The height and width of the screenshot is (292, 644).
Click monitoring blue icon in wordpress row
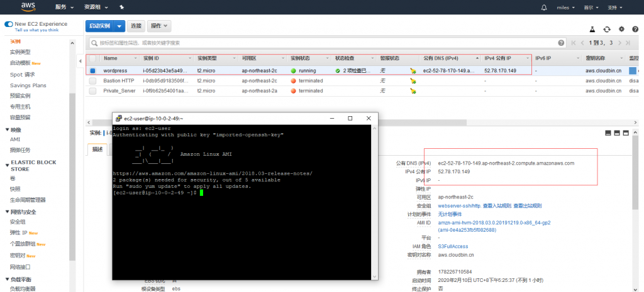pos(633,70)
